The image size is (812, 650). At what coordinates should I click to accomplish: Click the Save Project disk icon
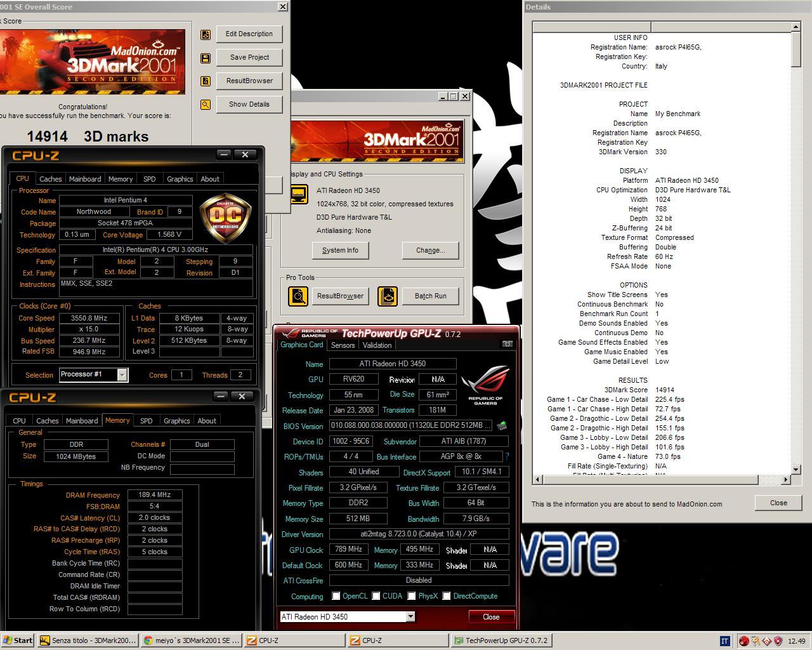pos(206,58)
